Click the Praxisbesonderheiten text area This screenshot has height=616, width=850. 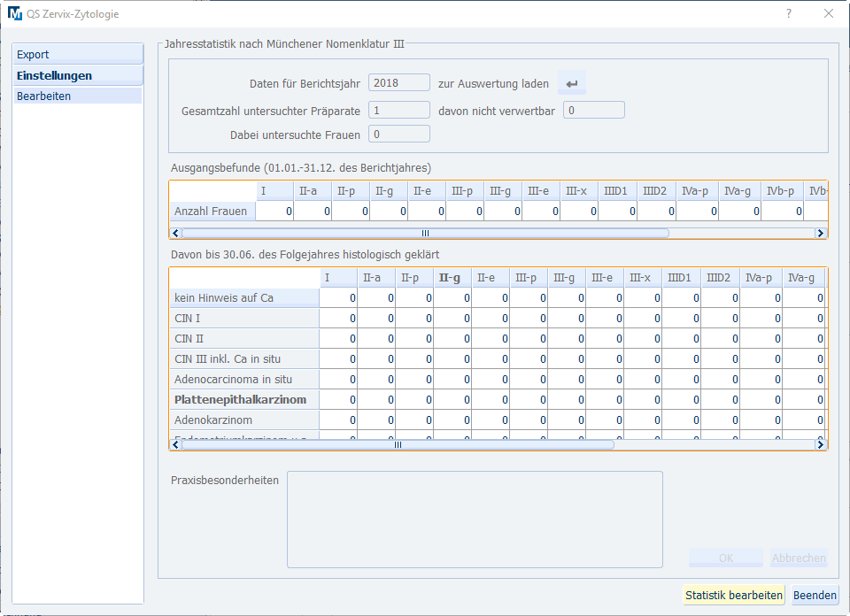pyautogui.click(x=475, y=519)
